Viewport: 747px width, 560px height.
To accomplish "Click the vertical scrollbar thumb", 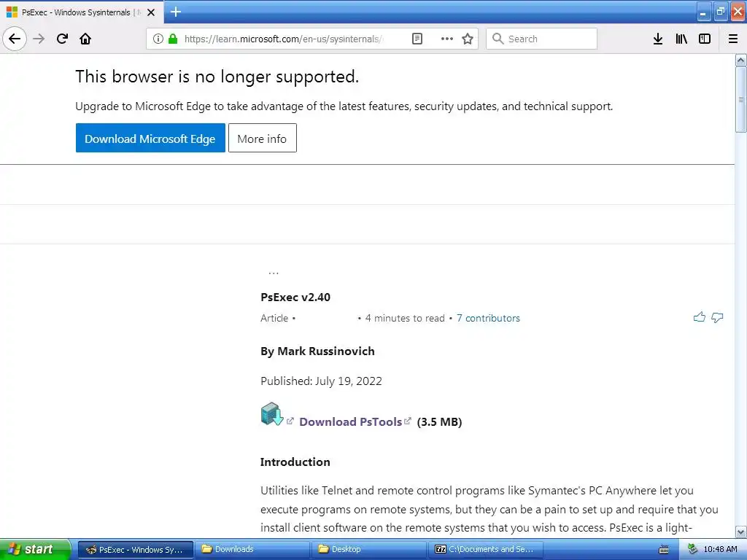I will (740, 99).
